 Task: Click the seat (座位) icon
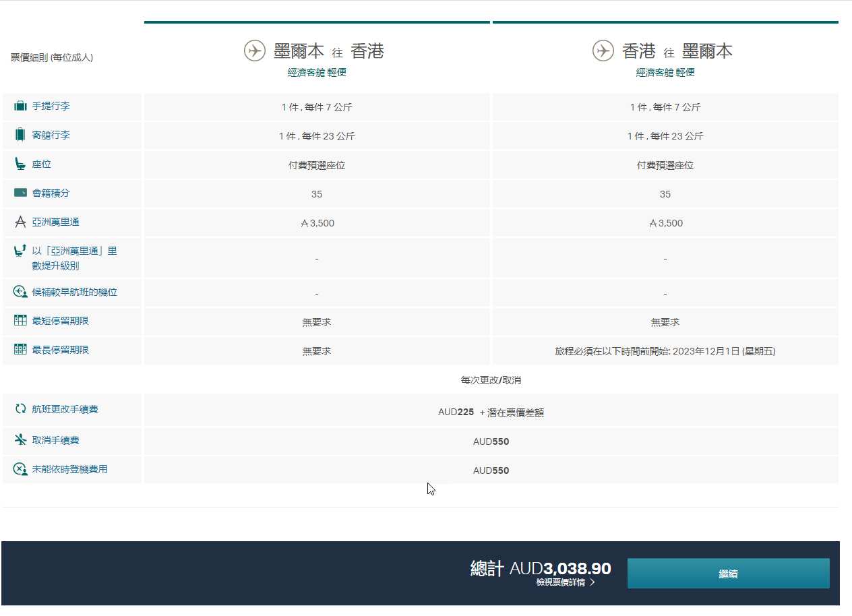tap(20, 164)
